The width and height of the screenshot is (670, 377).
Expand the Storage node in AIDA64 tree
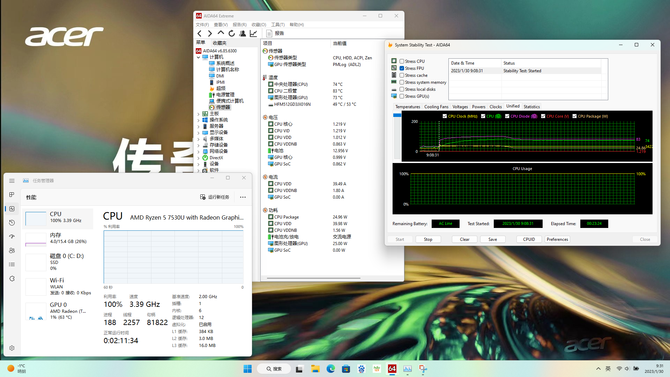tap(199, 145)
